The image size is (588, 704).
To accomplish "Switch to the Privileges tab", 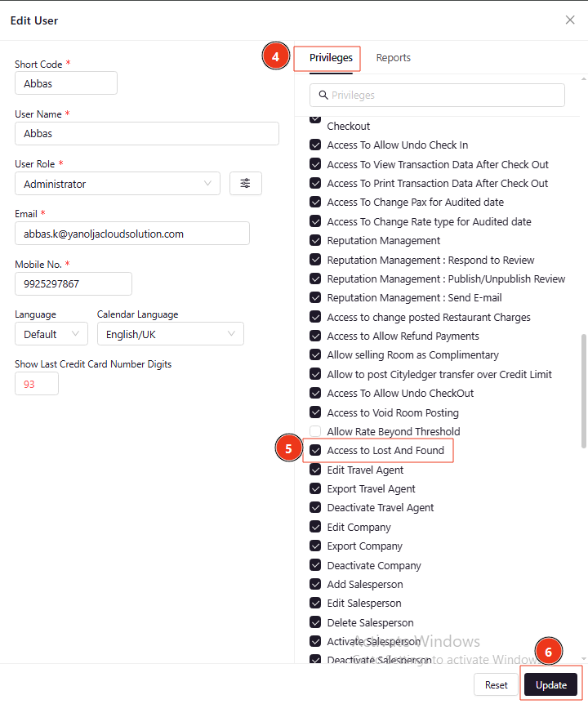I will point(331,58).
